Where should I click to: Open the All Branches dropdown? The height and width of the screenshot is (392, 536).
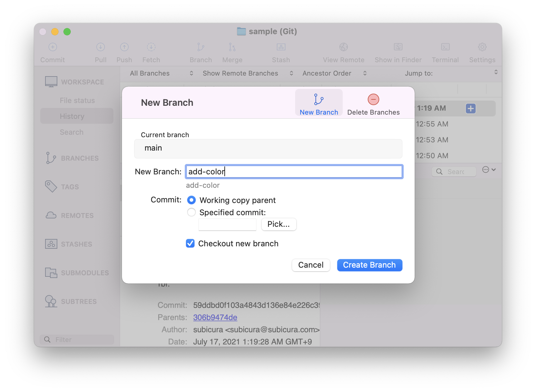(161, 73)
